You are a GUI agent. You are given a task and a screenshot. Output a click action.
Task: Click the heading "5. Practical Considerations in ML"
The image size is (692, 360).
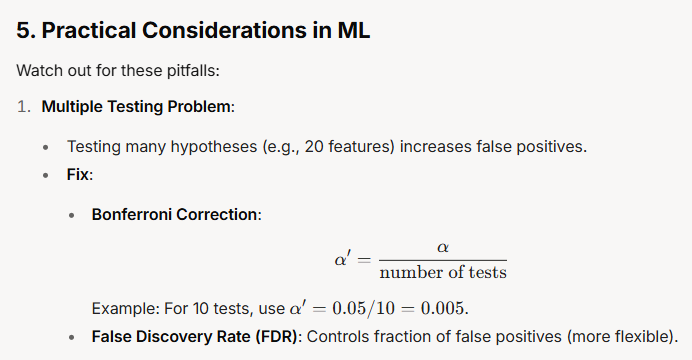(x=193, y=30)
